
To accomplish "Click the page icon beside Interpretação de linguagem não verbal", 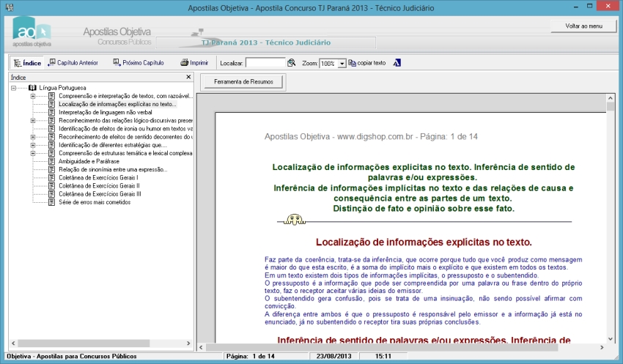I will point(51,112).
